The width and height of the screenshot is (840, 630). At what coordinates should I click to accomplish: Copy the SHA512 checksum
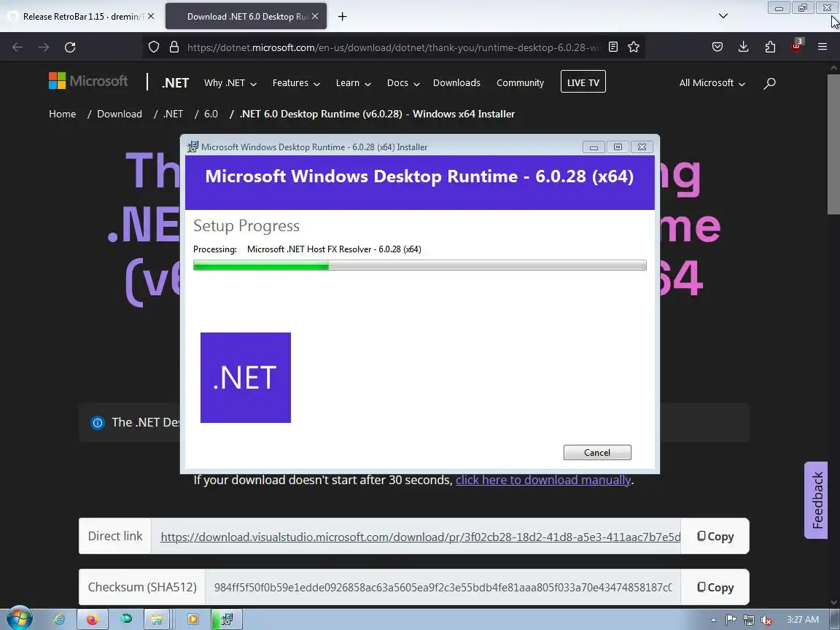715,587
